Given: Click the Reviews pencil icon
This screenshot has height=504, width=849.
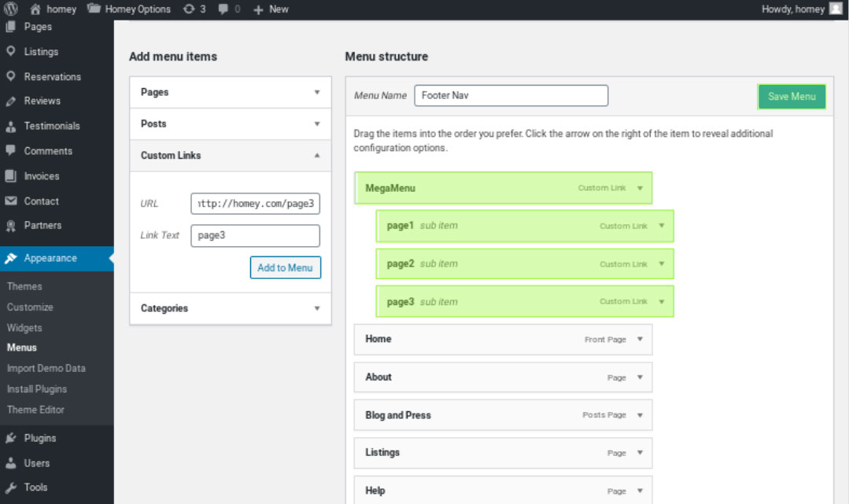Looking at the screenshot, I should point(11,101).
